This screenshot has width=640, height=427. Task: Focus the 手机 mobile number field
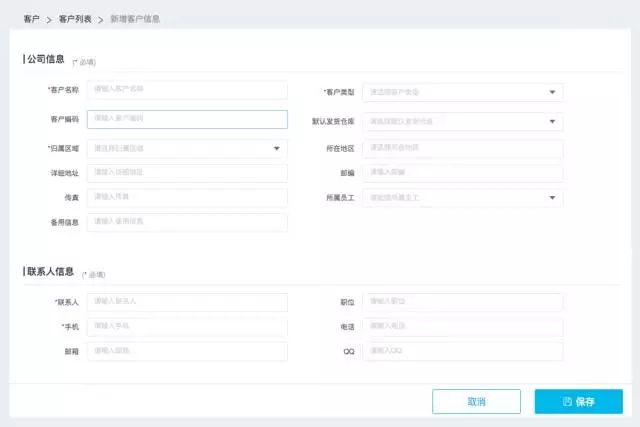pos(187,326)
